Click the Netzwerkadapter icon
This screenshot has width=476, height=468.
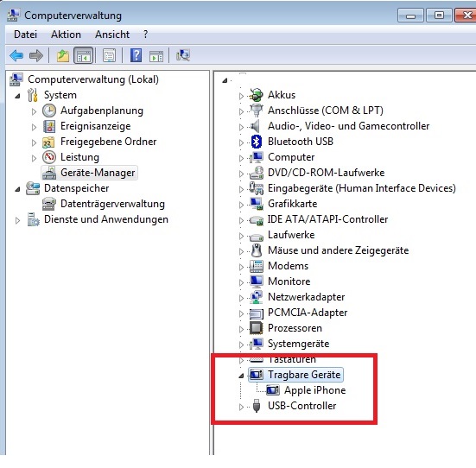point(257,297)
